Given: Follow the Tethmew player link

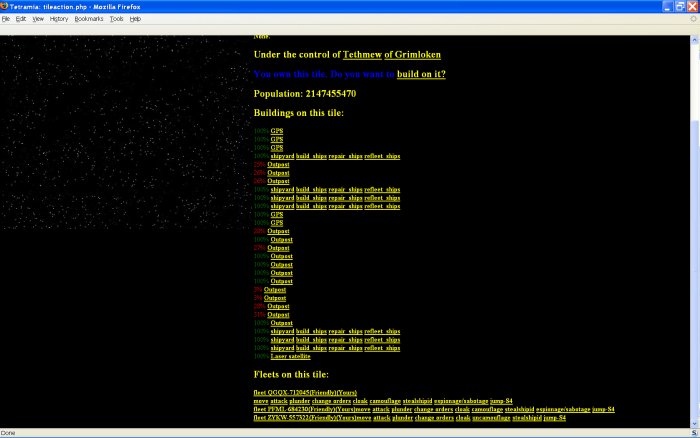Looking at the screenshot, I should pos(362,54).
